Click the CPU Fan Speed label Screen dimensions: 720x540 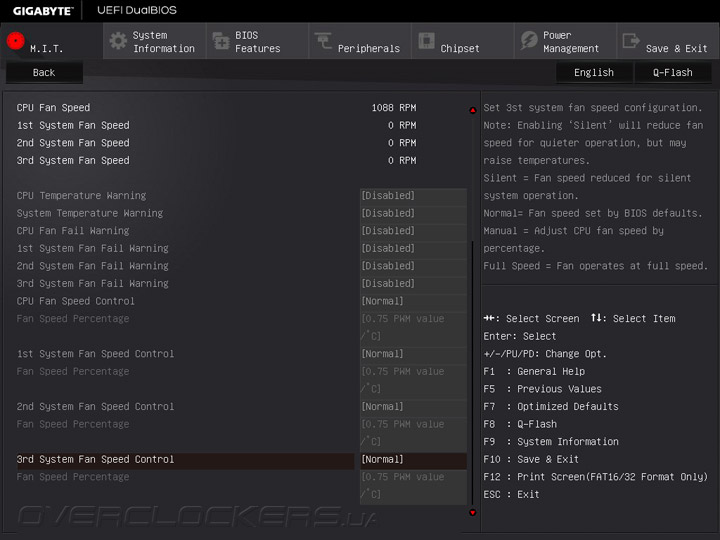coord(53,107)
